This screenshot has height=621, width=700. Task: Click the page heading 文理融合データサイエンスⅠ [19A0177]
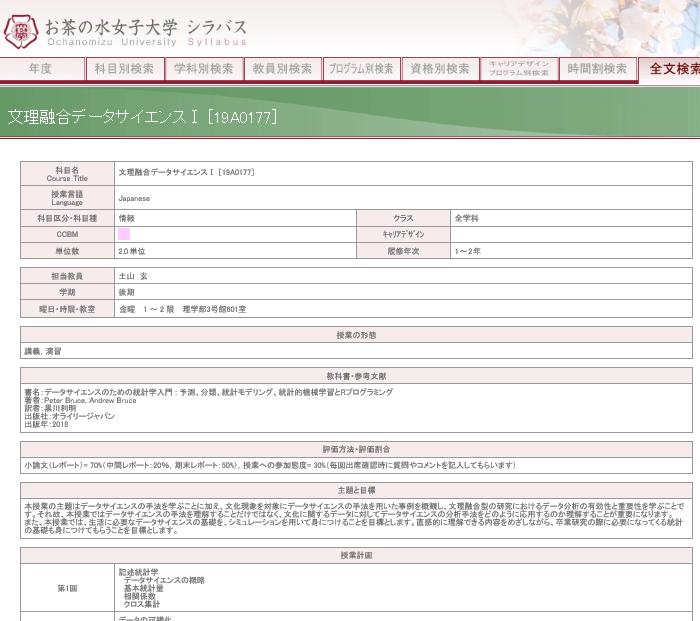coord(143,117)
